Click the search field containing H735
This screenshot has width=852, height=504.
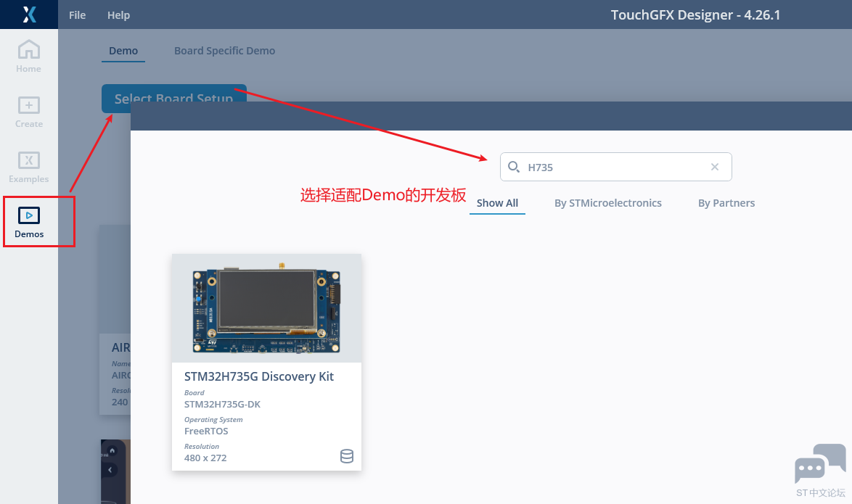(x=615, y=167)
